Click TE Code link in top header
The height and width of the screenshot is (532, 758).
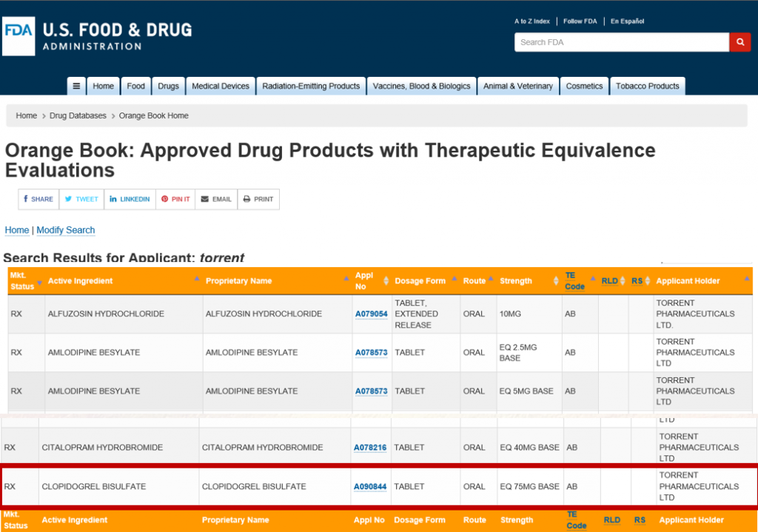[x=574, y=280]
